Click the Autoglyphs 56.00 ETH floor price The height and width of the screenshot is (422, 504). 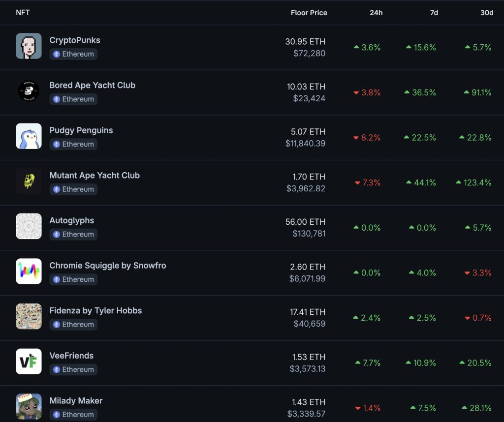point(305,222)
